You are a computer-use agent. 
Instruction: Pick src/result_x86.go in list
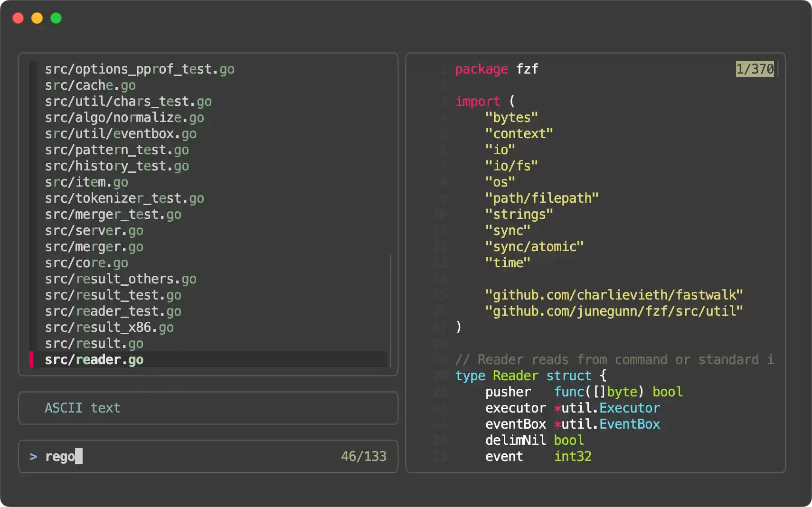109,328
